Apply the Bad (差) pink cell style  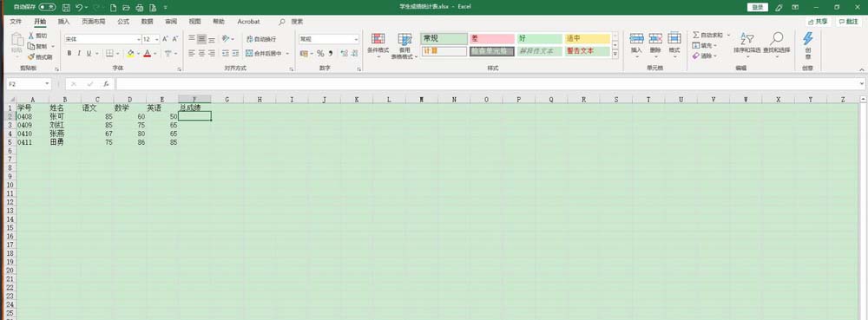click(x=491, y=39)
